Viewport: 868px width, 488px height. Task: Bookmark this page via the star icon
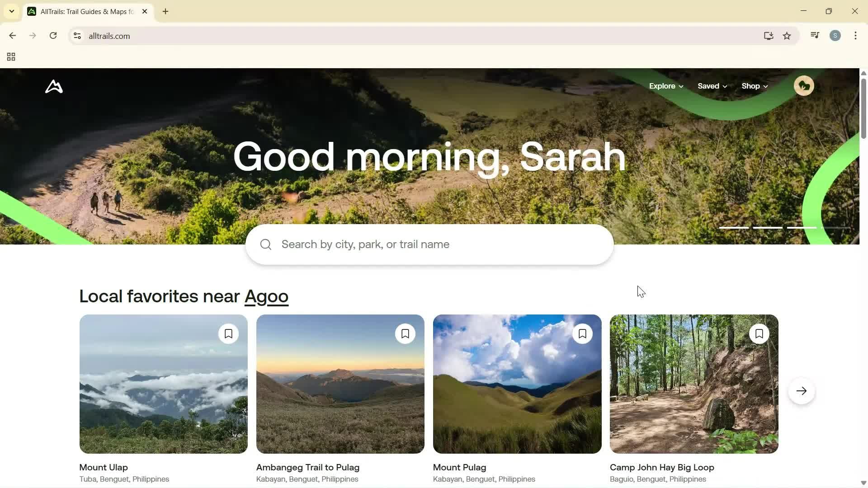[787, 36]
